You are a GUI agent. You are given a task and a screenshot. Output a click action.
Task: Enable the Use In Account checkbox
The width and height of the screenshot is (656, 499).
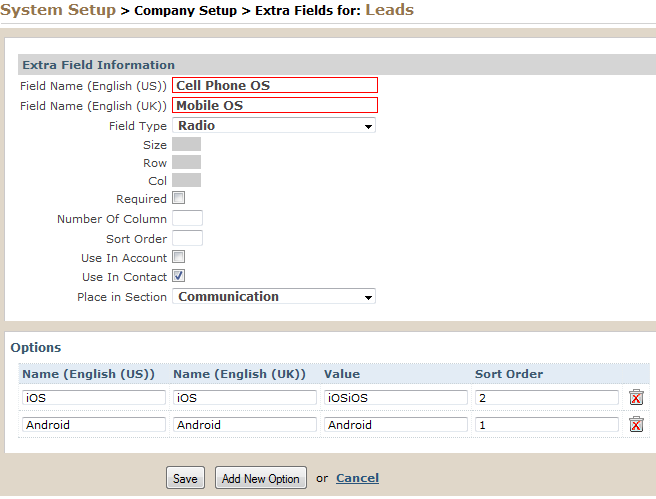tap(179, 257)
